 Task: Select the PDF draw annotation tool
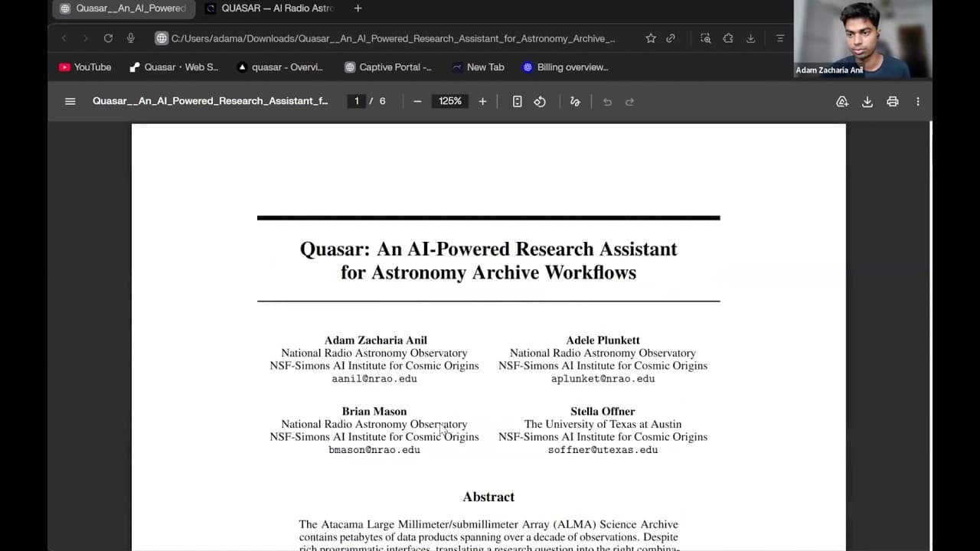(575, 101)
